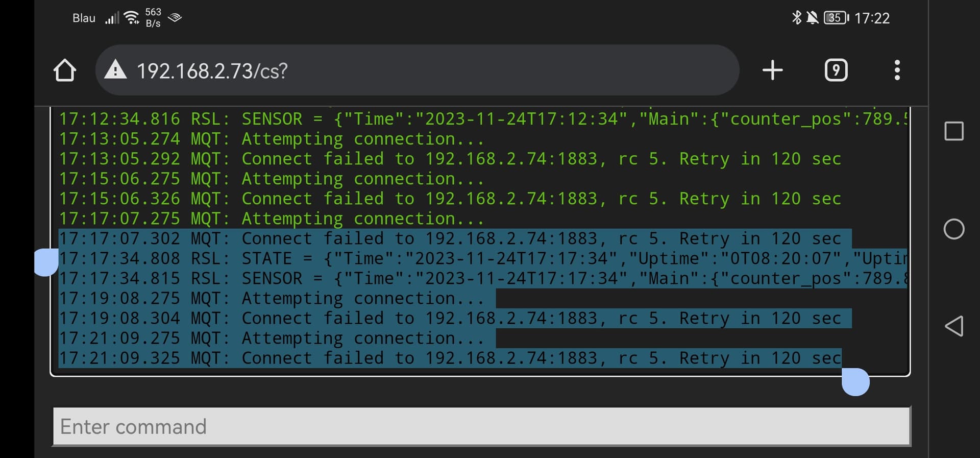The height and width of the screenshot is (458, 980).
Task: Tap the Android back triangle button
Action: point(954,326)
